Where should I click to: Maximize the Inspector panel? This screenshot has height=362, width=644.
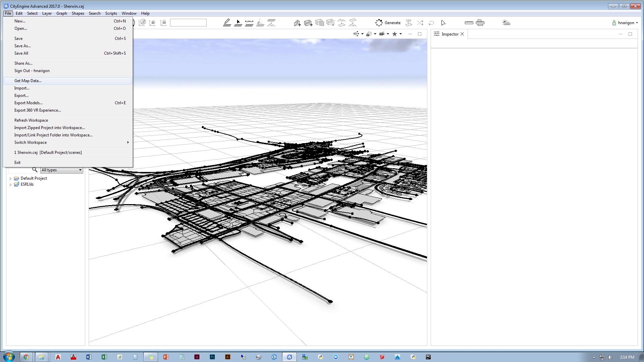click(630, 34)
